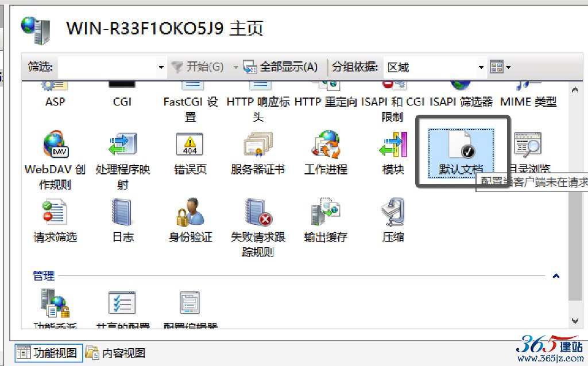
Task: Click the vertical scrollbar thumb
Action: [x=575, y=246]
